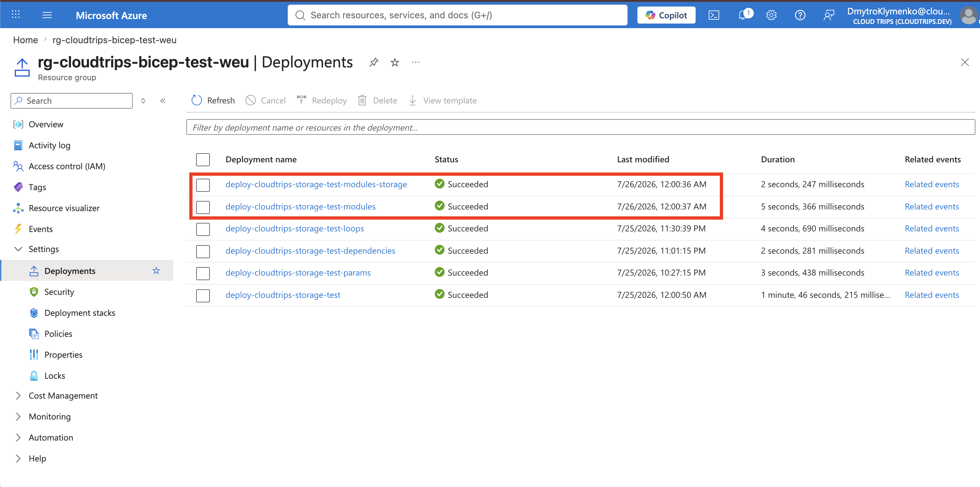Pin this Deployments blade to dashboard
This screenshot has height=487, width=980.
point(374,62)
